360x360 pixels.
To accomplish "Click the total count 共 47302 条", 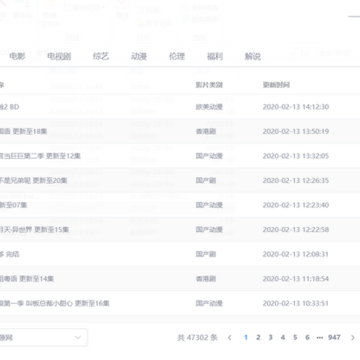I will pos(197,338).
